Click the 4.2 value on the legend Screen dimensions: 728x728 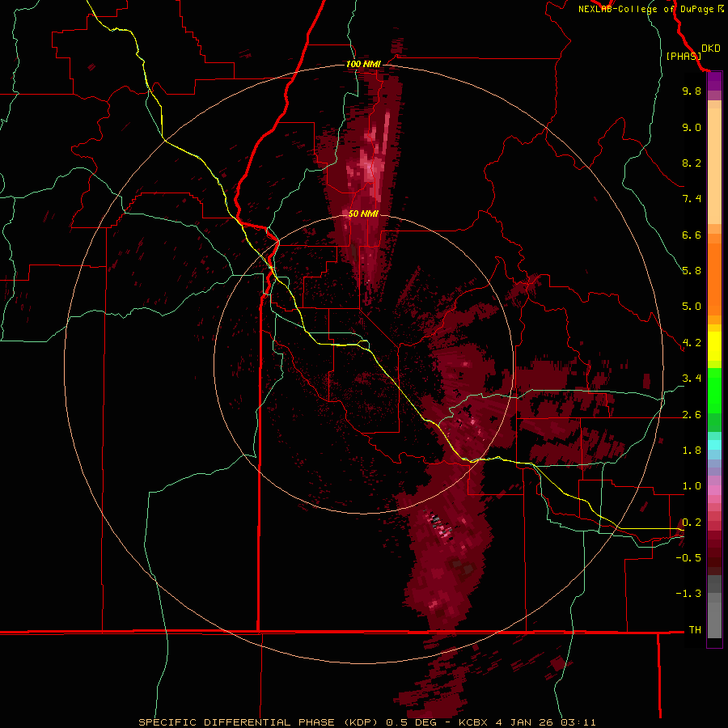pyautogui.click(x=692, y=343)
